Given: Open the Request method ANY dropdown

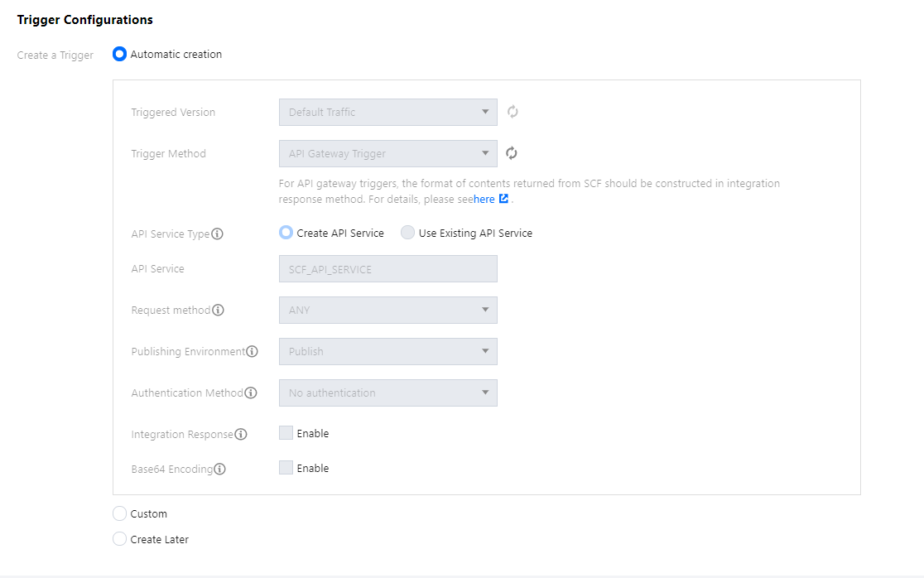Looking at the screenshot, I should 387,311.
